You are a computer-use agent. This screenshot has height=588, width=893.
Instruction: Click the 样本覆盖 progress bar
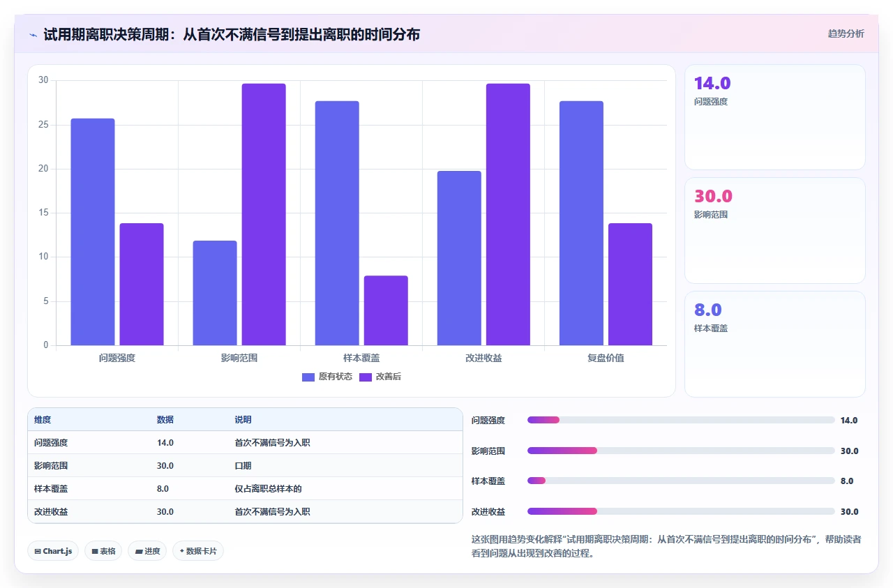tap(681, 481)
